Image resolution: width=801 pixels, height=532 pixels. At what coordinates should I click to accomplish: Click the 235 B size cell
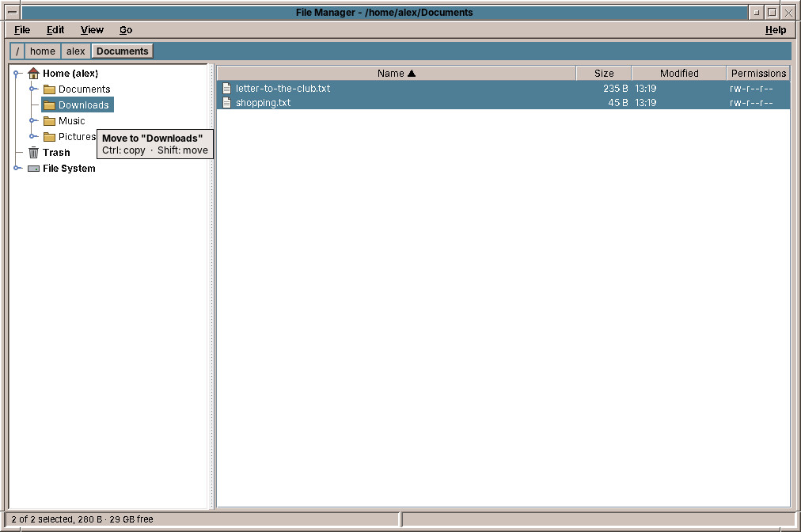(616, 89)
